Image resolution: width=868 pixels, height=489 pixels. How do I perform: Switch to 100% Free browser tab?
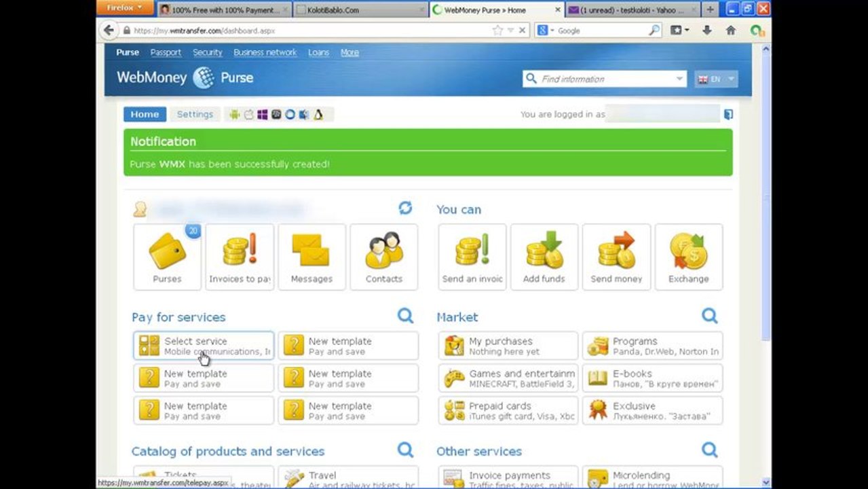tap(225, 10)
